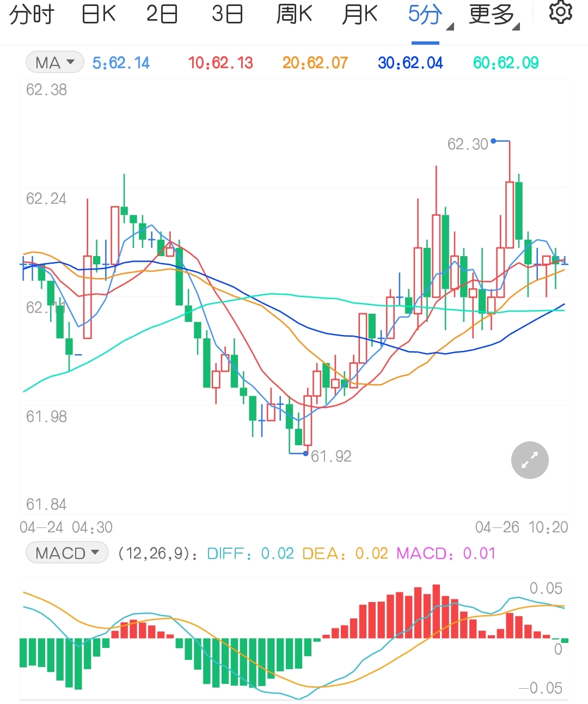The image size is (588, 704).
Task: Toggle the MA5 line label 5:62.14
Action: click(x=121, y=62)
